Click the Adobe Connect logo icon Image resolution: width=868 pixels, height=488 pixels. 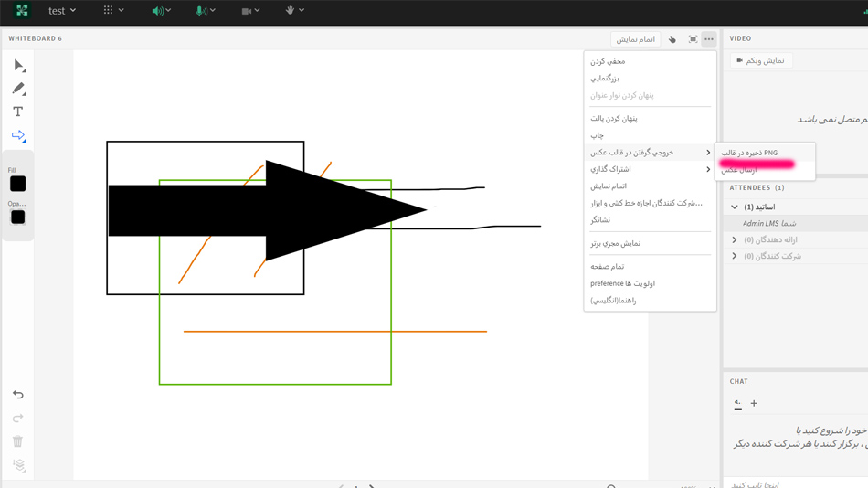[x=22, y=11]
